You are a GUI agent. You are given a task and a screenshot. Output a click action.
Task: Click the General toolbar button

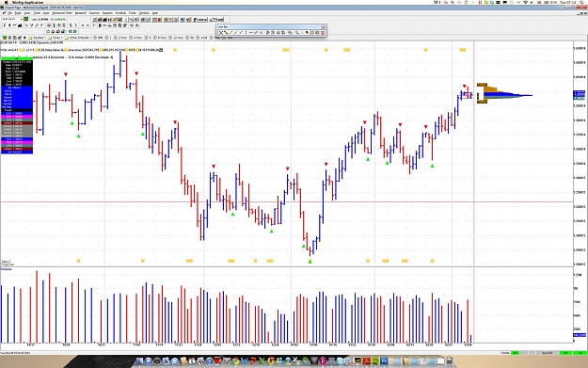point(199,19)
